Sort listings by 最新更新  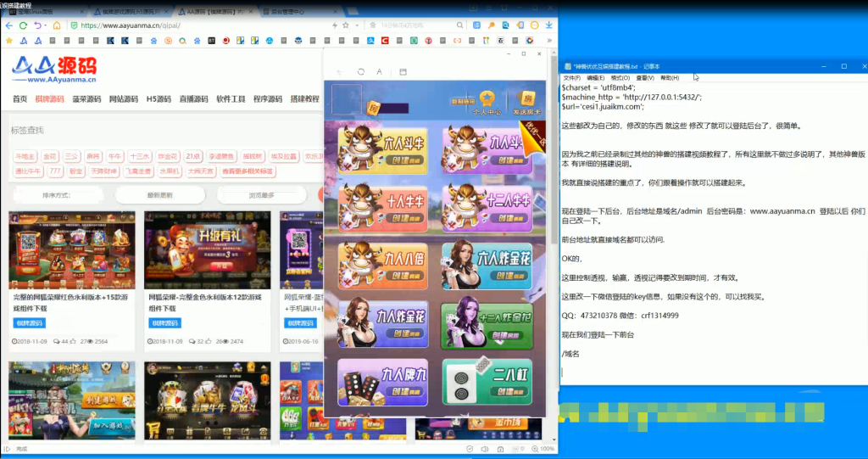[159, 195]
